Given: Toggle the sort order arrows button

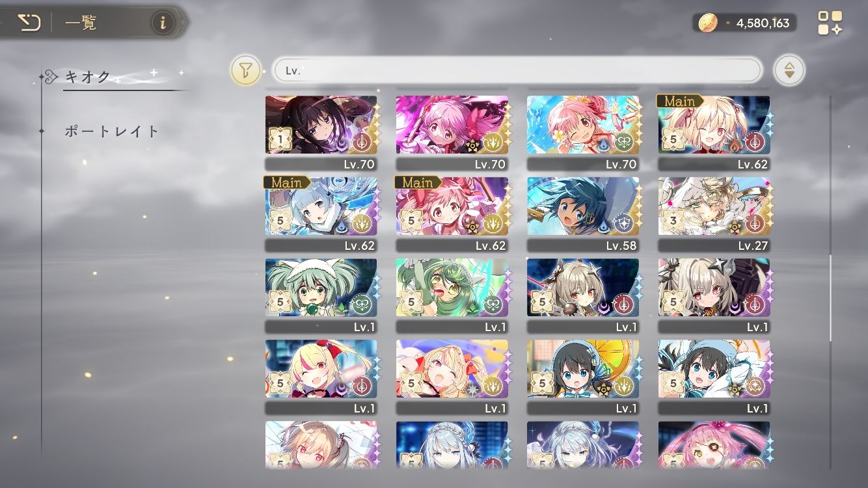Looking at the screenshot, I should (x=789, y=70).
